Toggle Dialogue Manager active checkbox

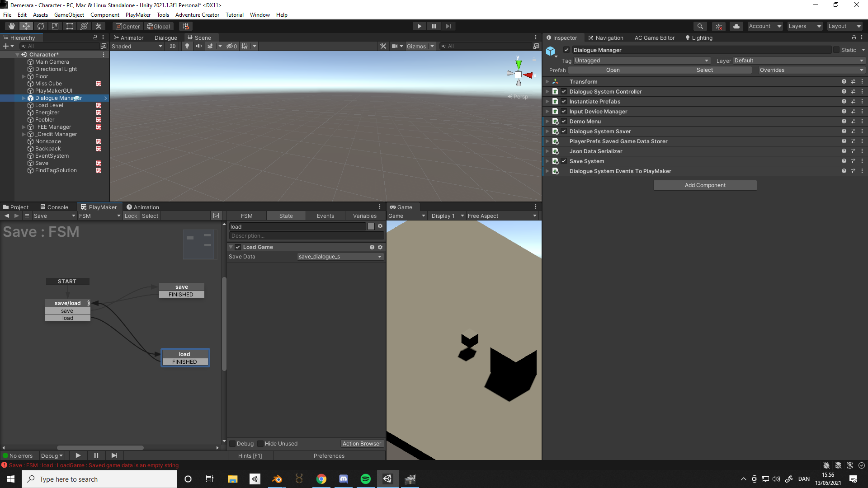click(566, 50)
